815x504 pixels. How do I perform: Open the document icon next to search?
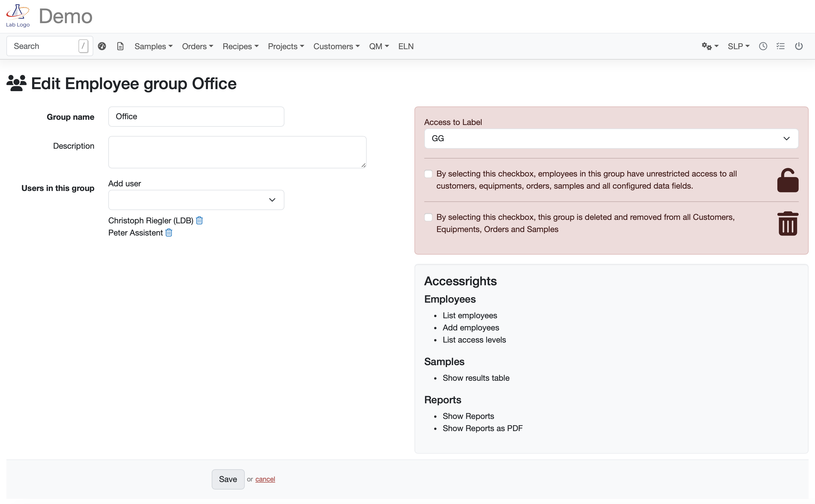click(x=120, y=46)
